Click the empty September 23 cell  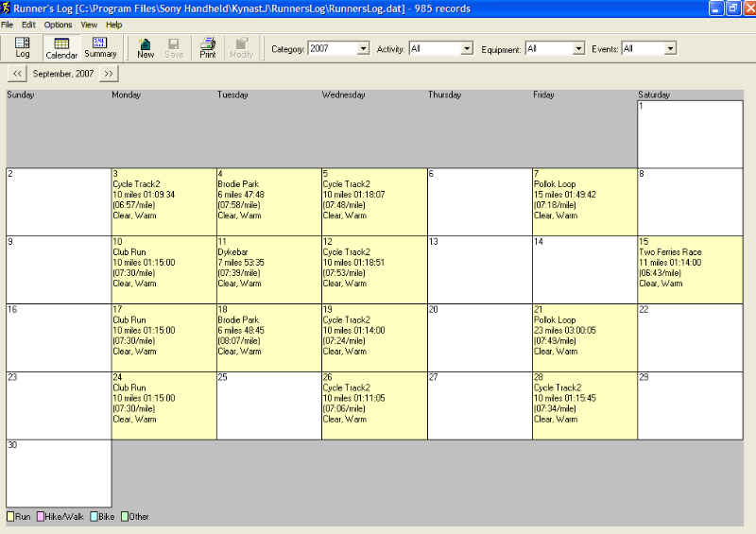click(x=59, y=405)
